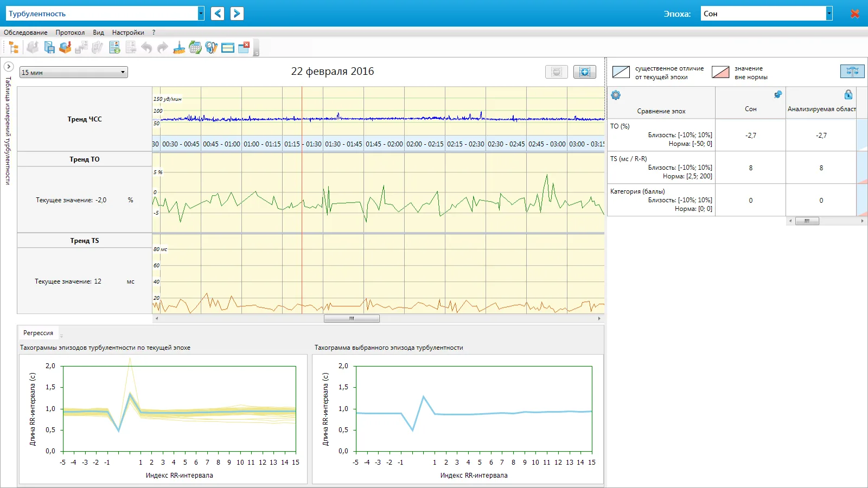
Task: Click the blood pressure gauge toolbar icon
Action: coord(212,48)
